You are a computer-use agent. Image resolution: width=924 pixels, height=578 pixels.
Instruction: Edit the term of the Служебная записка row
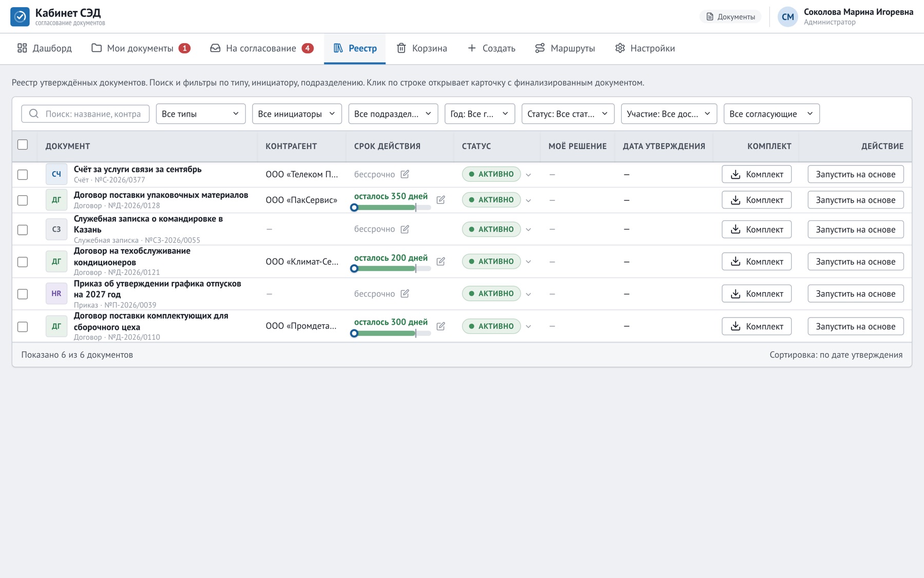[x=405, y=229]
